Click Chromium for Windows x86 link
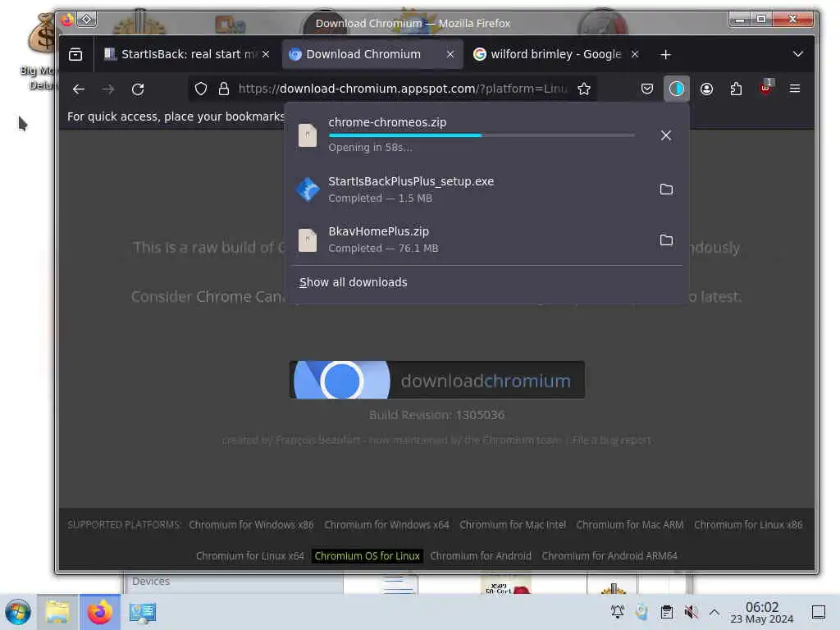Screen dimensions: 840x630 click(x=251, y=525)
